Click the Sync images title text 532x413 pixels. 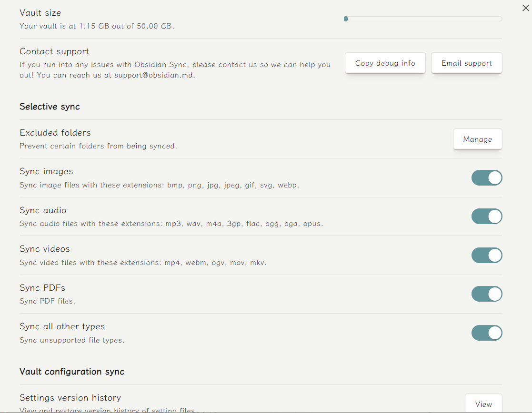tap(46, 172)
